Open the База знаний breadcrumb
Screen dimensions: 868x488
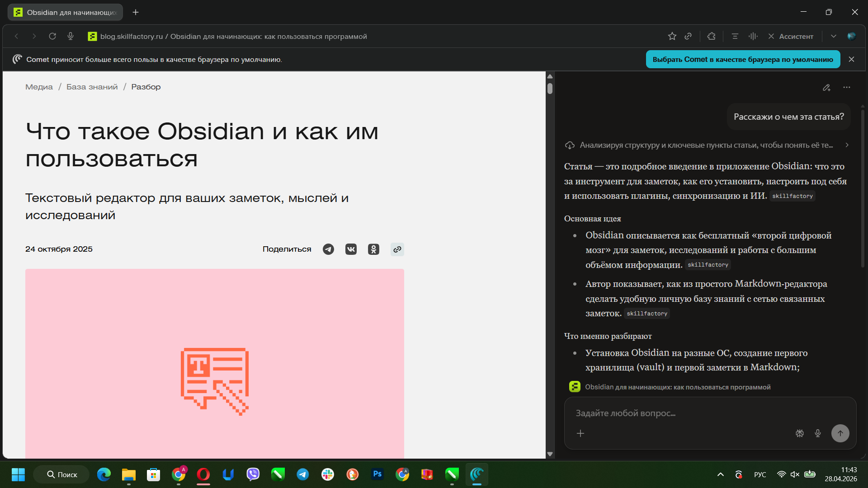click(x=92, y=87)
